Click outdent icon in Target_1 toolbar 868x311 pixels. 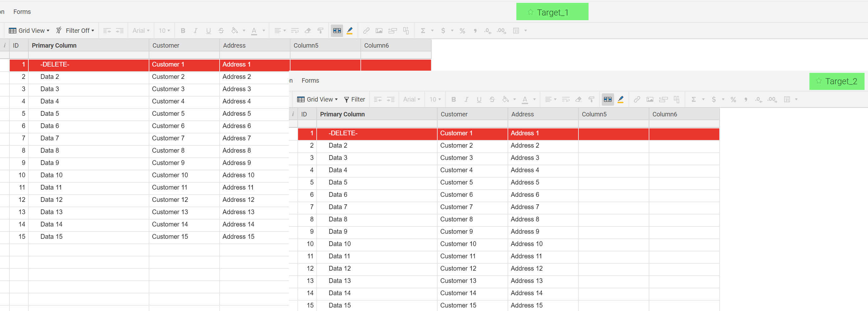(x=107, y=31)
